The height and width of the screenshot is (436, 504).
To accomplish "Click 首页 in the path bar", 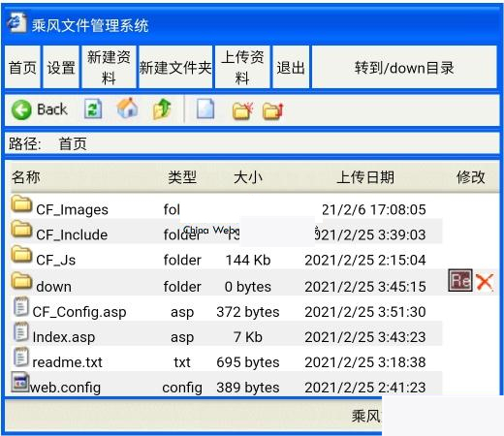I will point(73,143).
